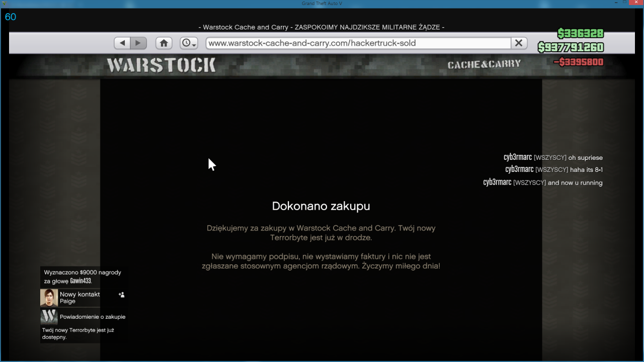Viewport: 644px width, 362px height.
Task: Click the WARSTOCK logo in the site header
Action: [x=161, y=65]
